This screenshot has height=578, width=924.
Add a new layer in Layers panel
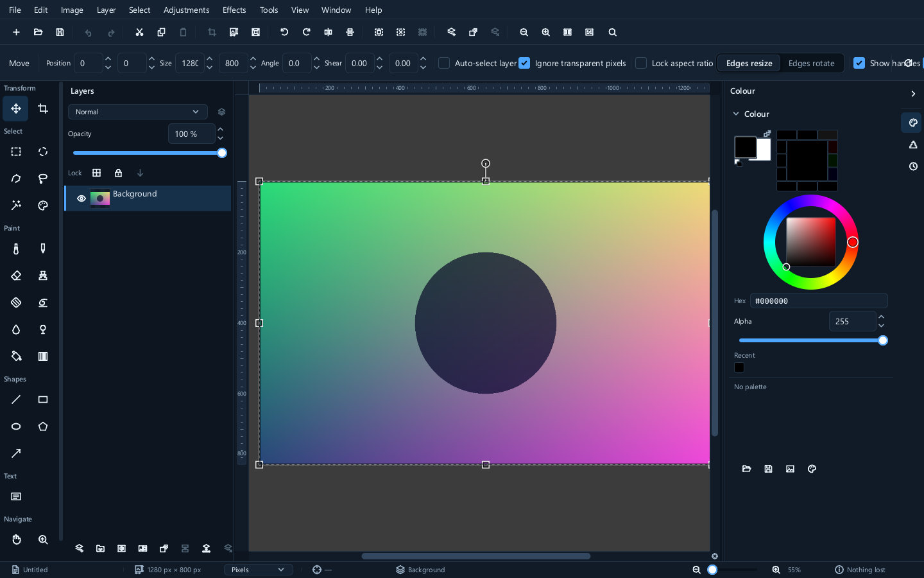[79, 548]
